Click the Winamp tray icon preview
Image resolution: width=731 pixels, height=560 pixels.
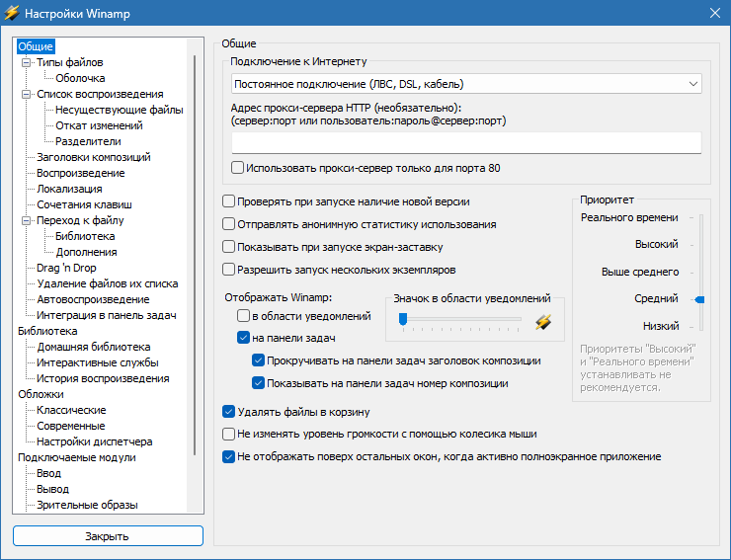click(x=543, y=322)
